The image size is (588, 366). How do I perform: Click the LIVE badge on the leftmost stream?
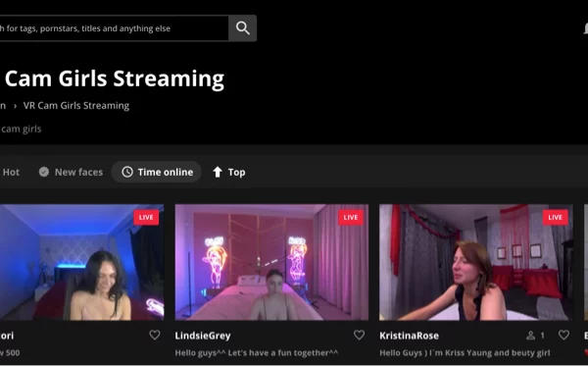pyautogui.click(x=146, y=218)
